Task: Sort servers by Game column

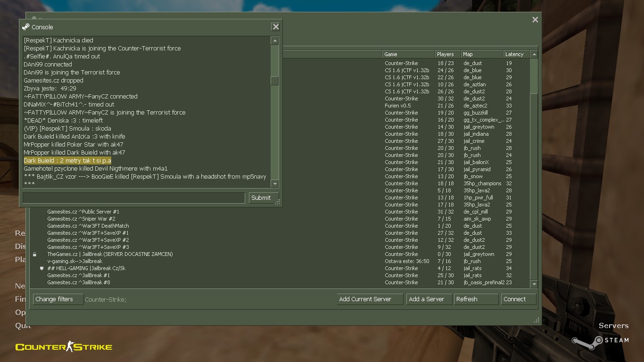Action: pyautogui.click(x=408, y=54)
